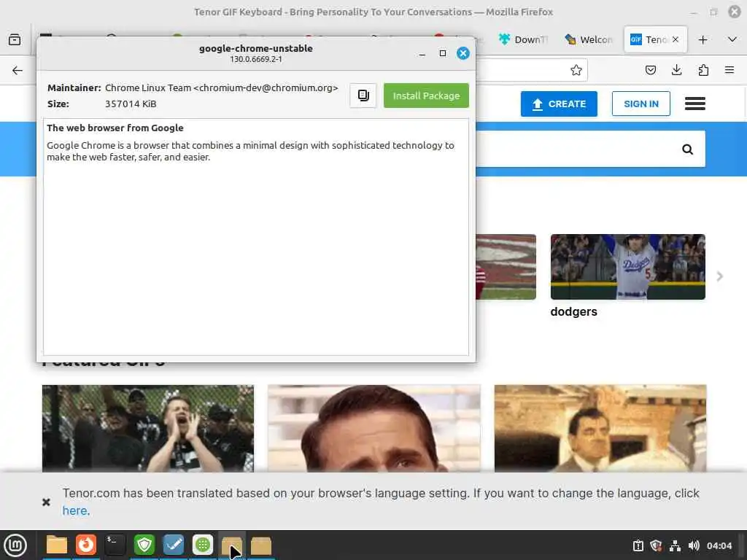The height and width of the screenshot is (560, 747).
Task: Switch to the DownT tab
Action: [x=523, y=40]
